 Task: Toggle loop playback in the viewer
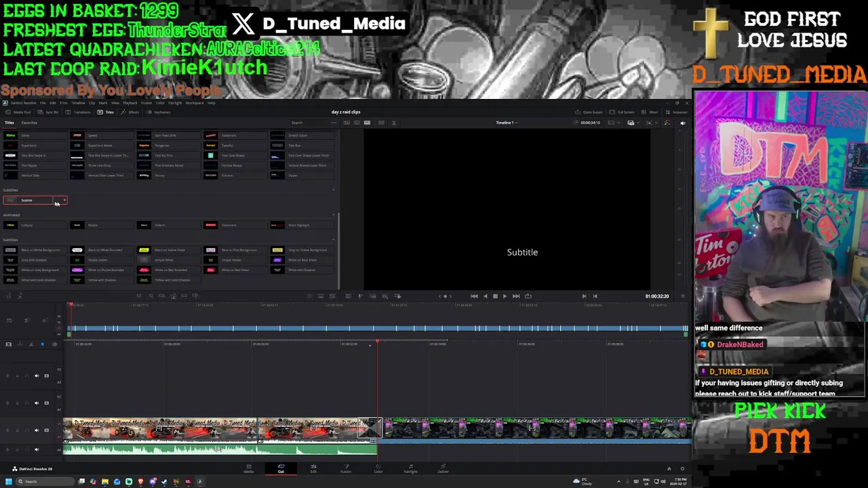(x=528, y=296)
